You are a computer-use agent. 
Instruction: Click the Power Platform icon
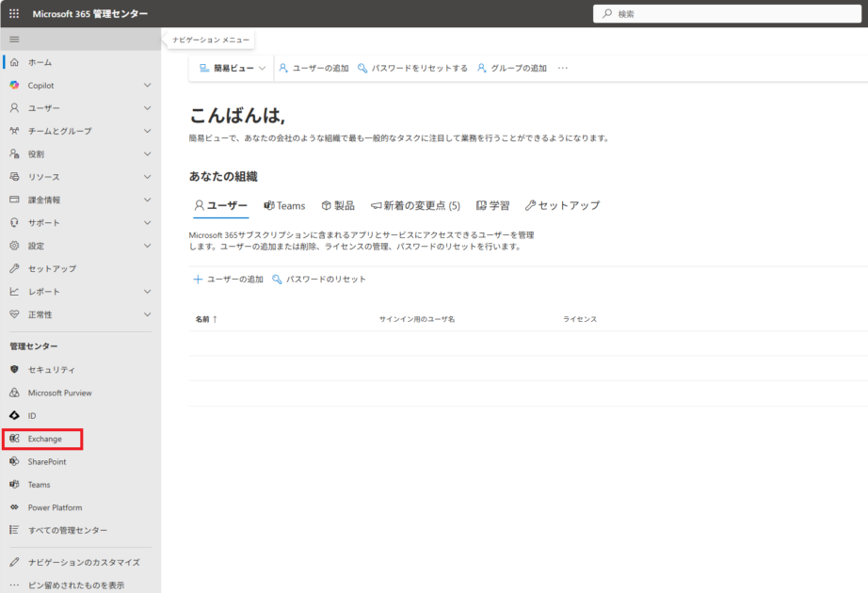[14, 507]
